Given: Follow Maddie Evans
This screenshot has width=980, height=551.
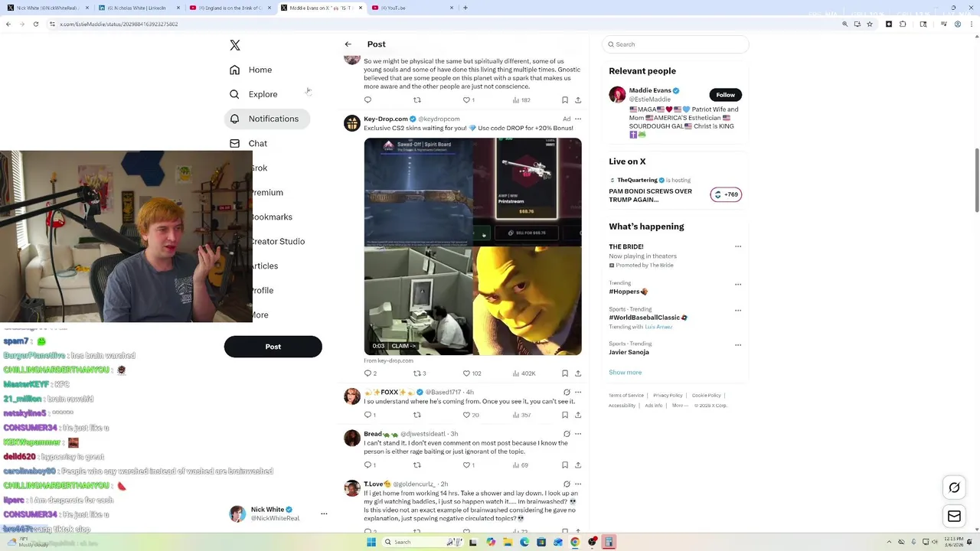Looking at the screenshot, I should (725, 95).
